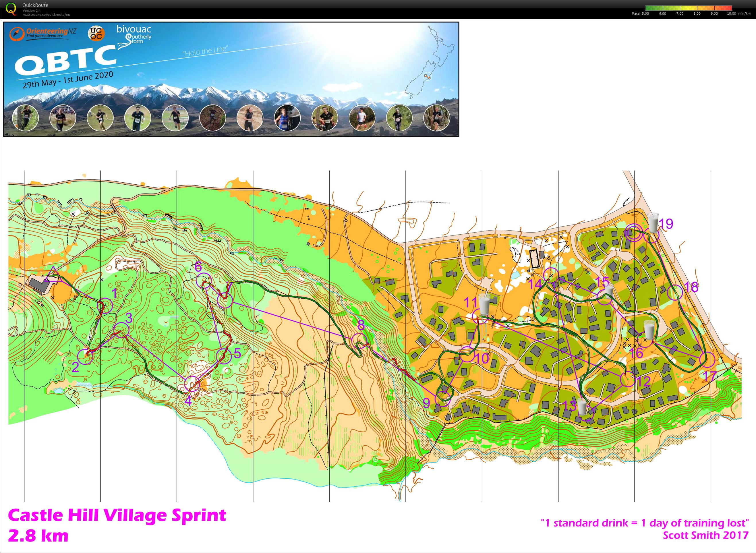Click the rightmost runner portrait in banner
This screenshot has width=756, height=553.
(x=437, y=118)
